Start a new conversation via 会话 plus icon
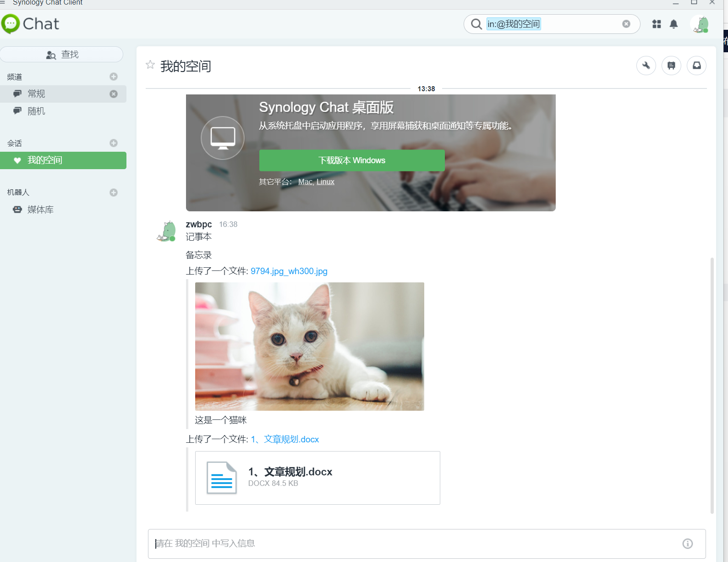The image size is (728, 562). click(114, 143)
